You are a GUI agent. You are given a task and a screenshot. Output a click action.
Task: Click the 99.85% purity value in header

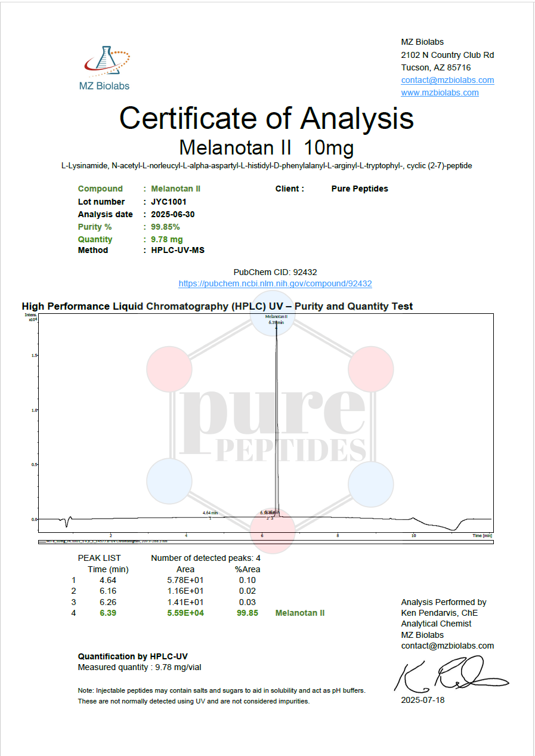pos(165,227)
